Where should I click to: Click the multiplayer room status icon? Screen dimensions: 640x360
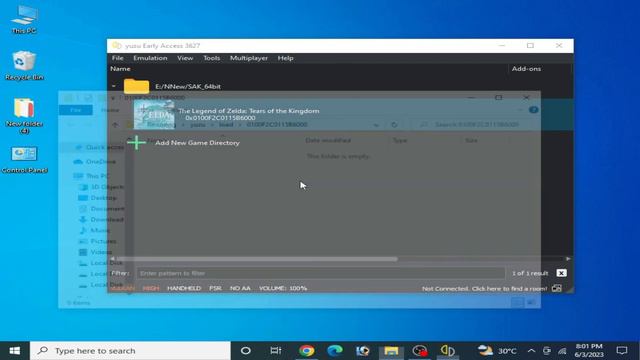tap(556, 288)
